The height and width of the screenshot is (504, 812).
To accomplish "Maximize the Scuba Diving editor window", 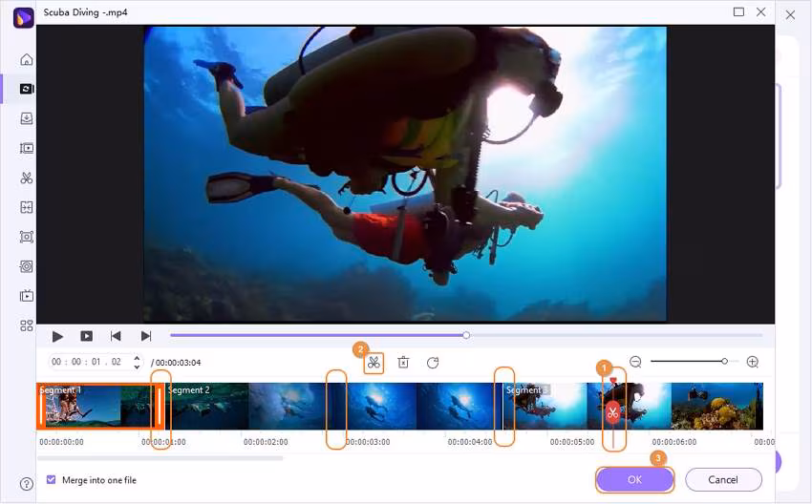I will click(x=739, y=11).
